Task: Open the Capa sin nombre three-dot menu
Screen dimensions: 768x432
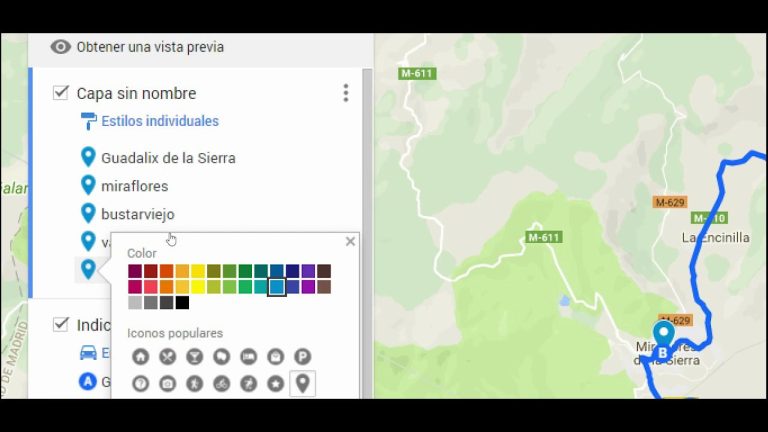Action: 346,93
